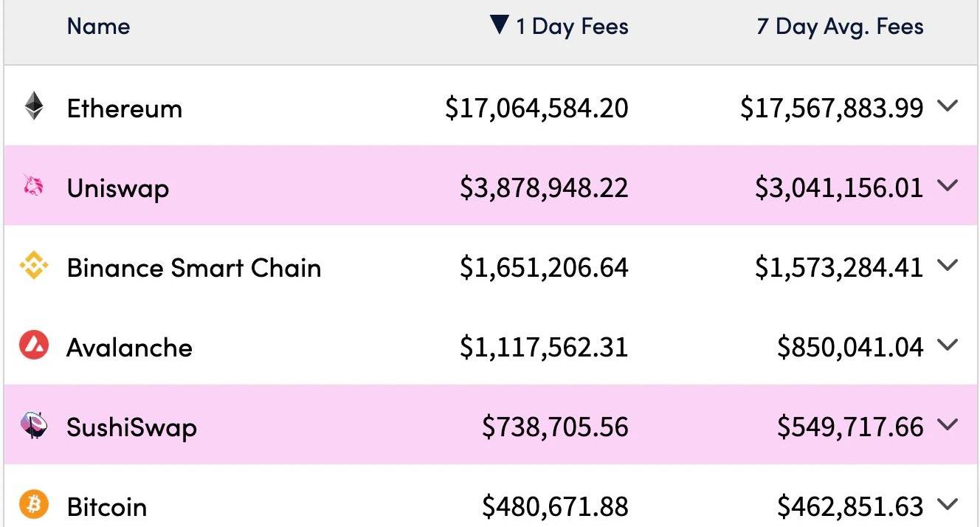
Task: Expand the Ethereum row chevron
Action: 947,106
